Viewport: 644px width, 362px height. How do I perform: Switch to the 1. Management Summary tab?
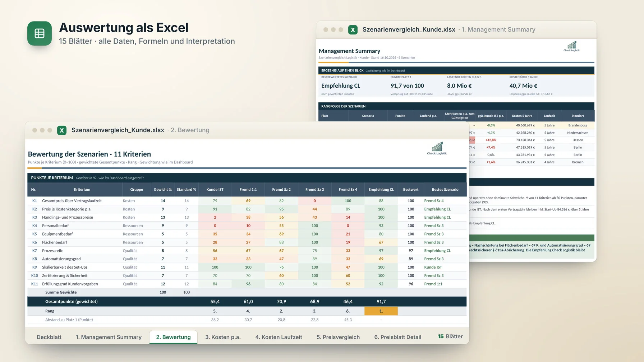pos(109,337)
